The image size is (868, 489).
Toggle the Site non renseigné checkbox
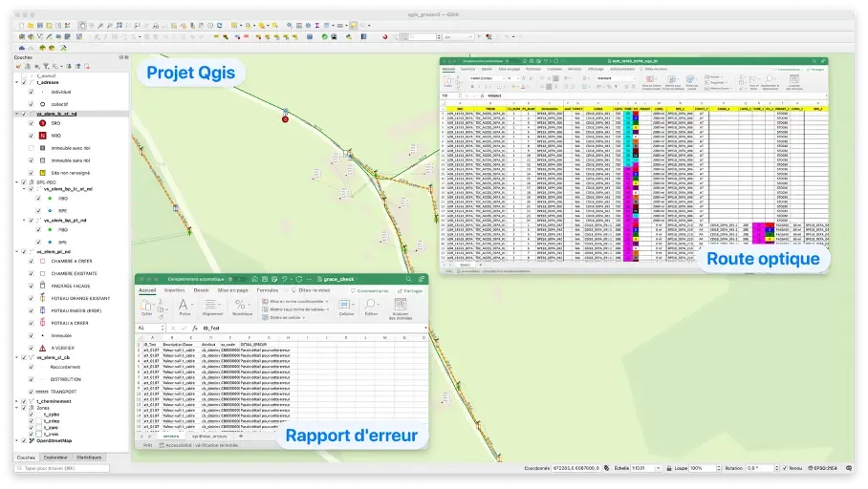(32, 173)
